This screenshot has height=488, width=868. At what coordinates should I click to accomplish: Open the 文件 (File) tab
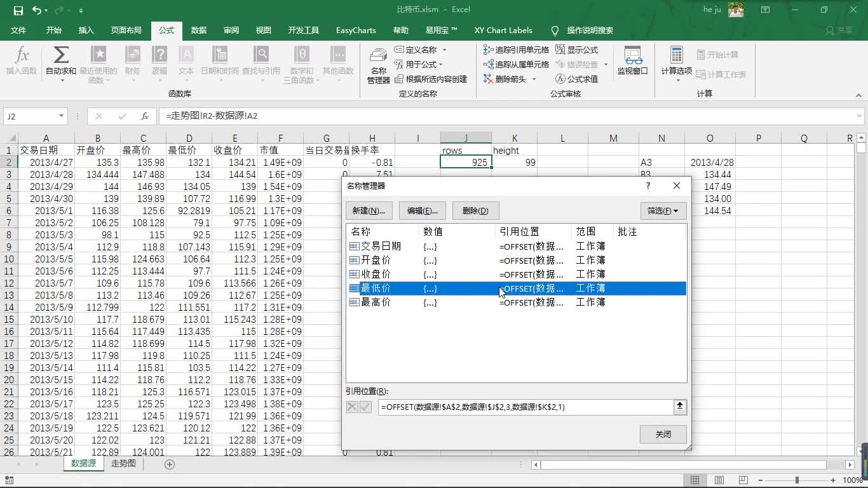18,30
